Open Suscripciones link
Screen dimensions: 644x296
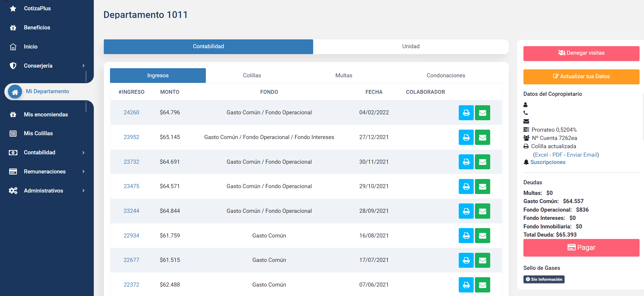click(x=548, y=162)
